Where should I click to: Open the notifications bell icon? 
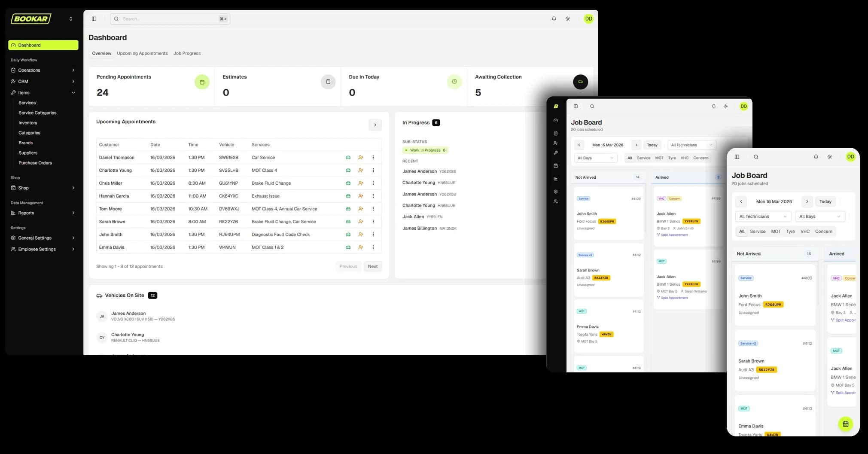pos(554,18)
